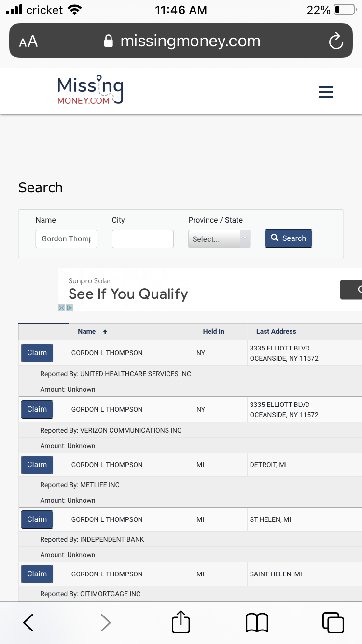This screenshot has height=644, width=362.
Task: Select Reported By: UNITED HEALTHCARE SERVICES INC
Action: coord(116,374)
